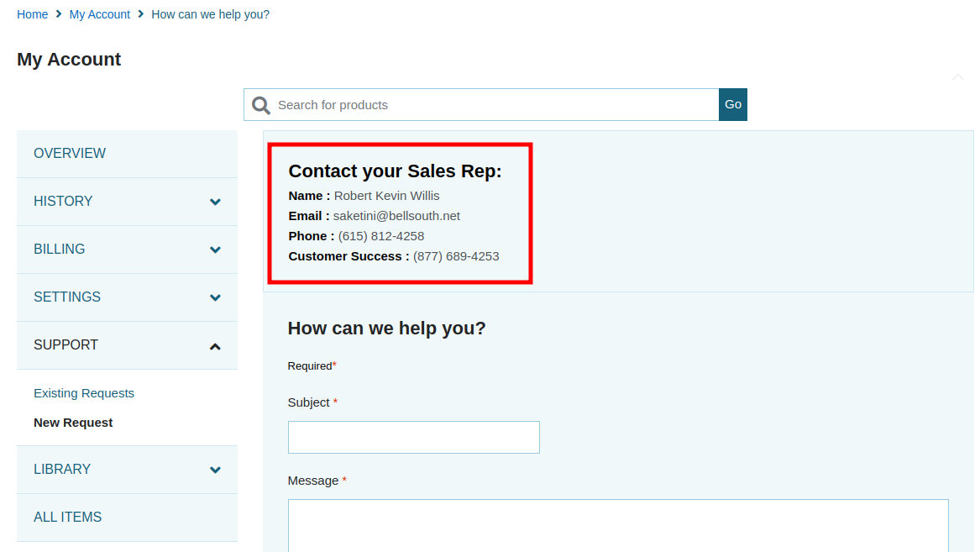Expand the Library section chevron
This screenshot has height=552, width=980.
click(x=215, y=470)
